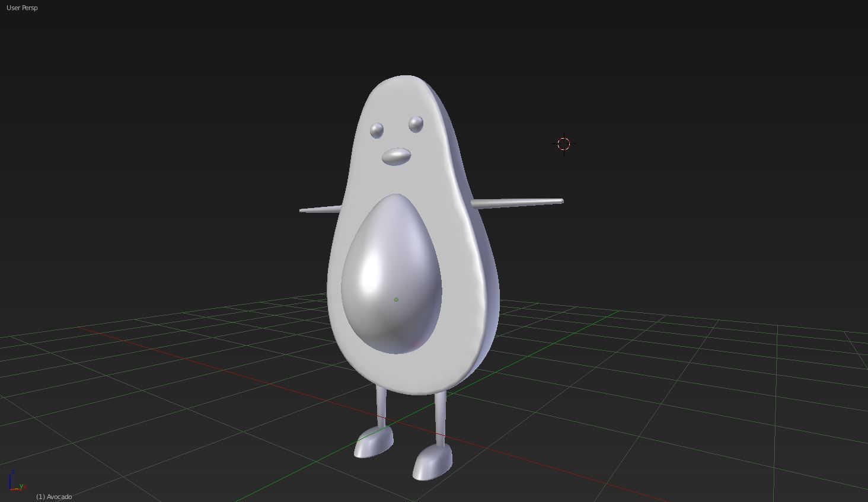
Task: Click the red-white 3D cursor crosshair
Action: pos(563,143)
